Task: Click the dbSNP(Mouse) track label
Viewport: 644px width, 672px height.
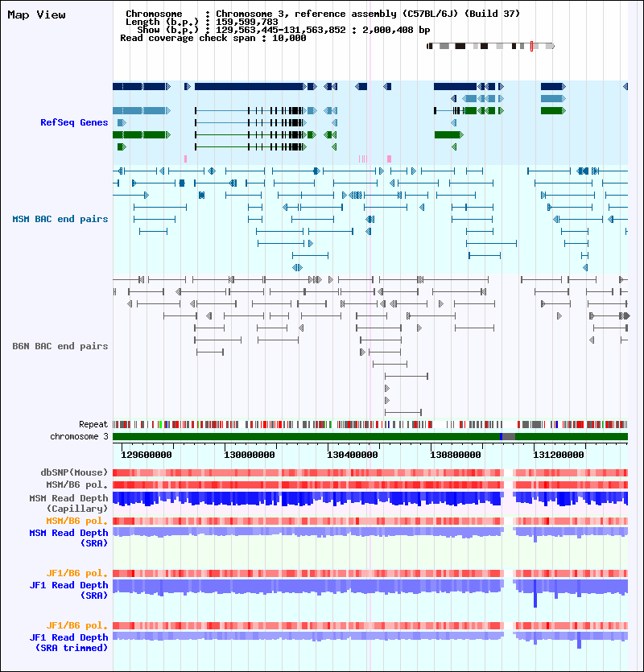Action: click(74, 472)
